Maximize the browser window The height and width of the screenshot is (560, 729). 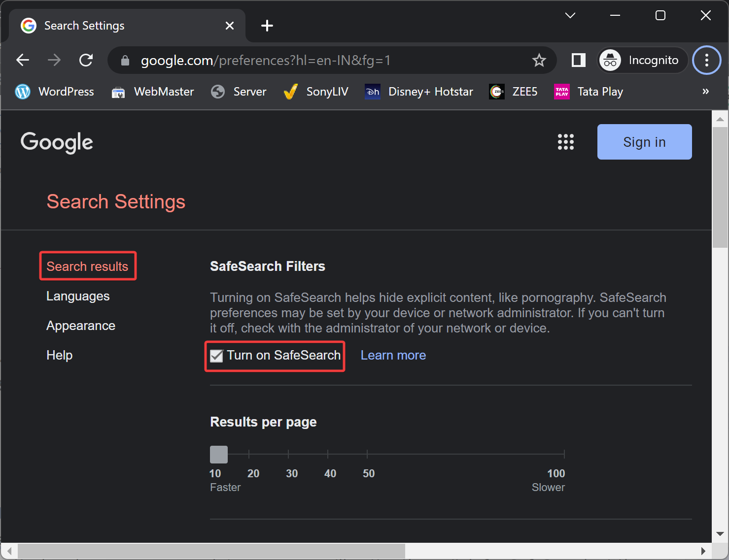click(660, 15)
